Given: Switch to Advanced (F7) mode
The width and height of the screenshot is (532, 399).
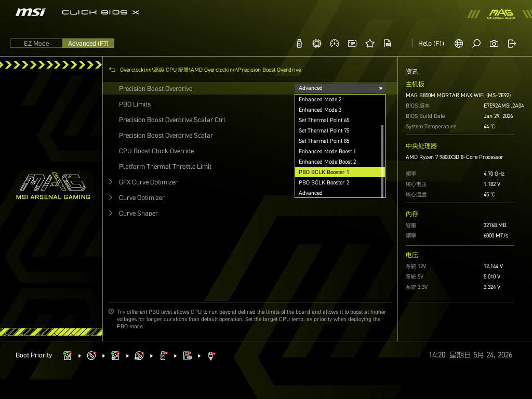Looking at the screenshot, I should point(88,44).
